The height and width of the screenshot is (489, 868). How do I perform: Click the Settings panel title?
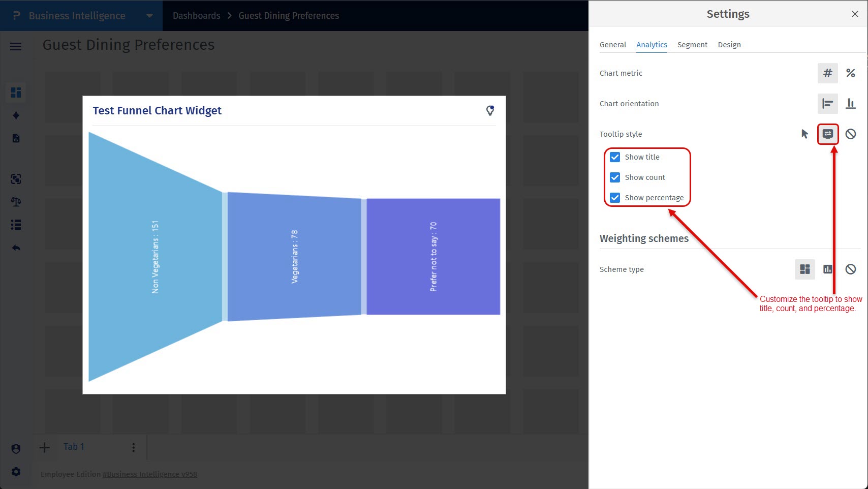coord(728,14)
